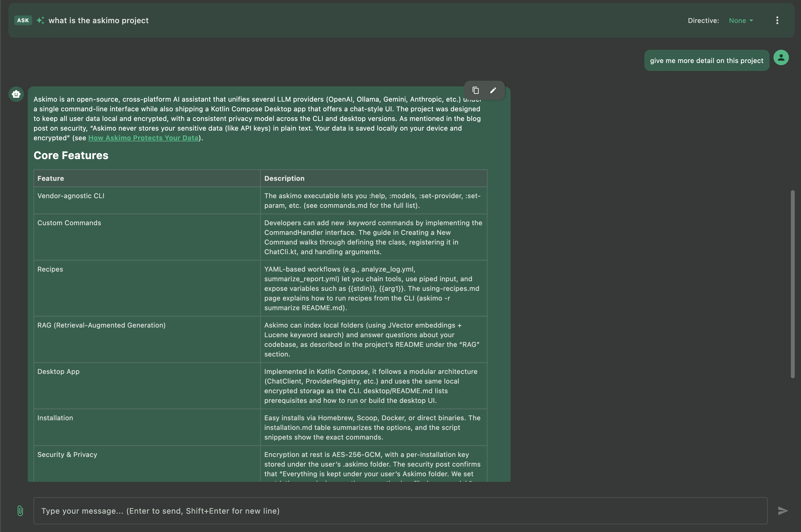The height and width of the screenshot is (532, 801).
Task: Select the 'Recipes' row in the feature table
Action: point(50,269)
